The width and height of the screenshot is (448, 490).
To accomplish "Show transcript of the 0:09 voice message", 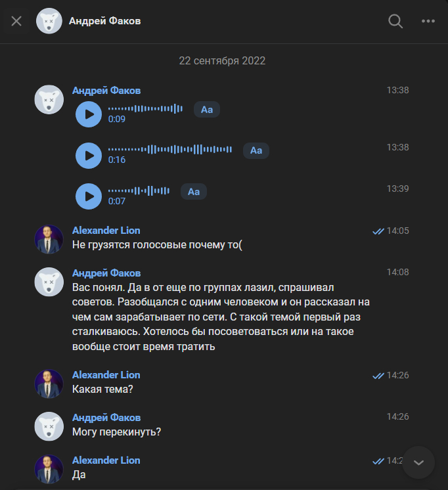I will (x=207, y=110).
